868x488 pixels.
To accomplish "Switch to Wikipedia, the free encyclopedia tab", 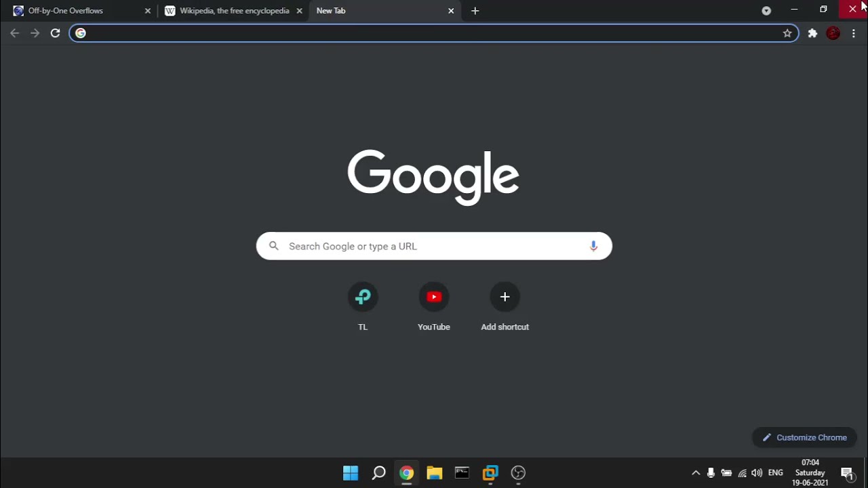I will [x=234, y=11].
